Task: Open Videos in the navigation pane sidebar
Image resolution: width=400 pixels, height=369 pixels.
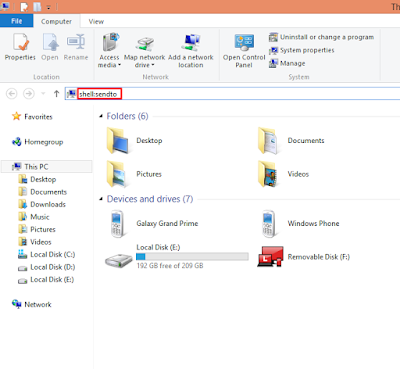Action: pos(35,242)
